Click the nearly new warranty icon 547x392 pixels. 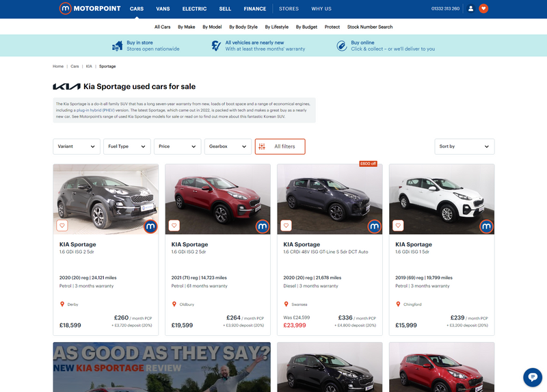[216, 46]
